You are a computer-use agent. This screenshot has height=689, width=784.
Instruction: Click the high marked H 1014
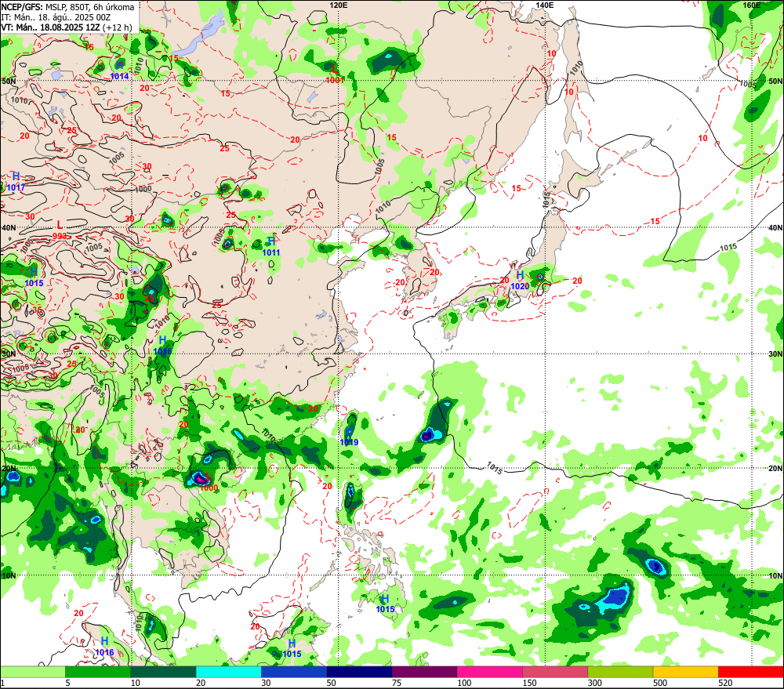tap(119, 71)
